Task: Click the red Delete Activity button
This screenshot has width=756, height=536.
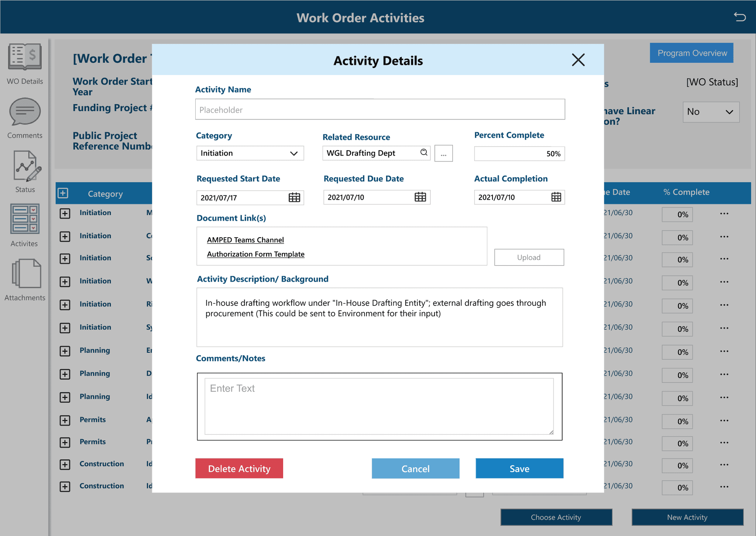Action: 239,468
